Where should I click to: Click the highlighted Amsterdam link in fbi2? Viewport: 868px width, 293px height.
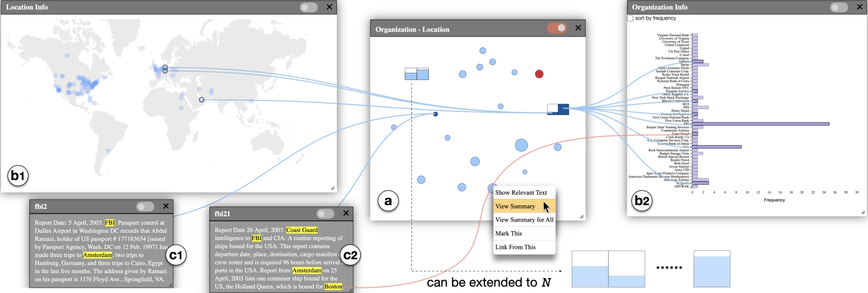point(97,255)
